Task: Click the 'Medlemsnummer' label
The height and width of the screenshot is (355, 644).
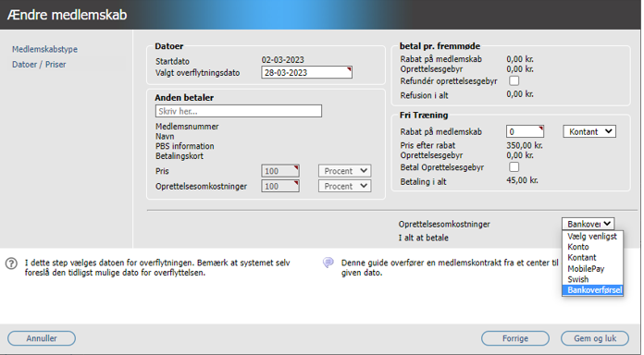Action: [187, 127]
